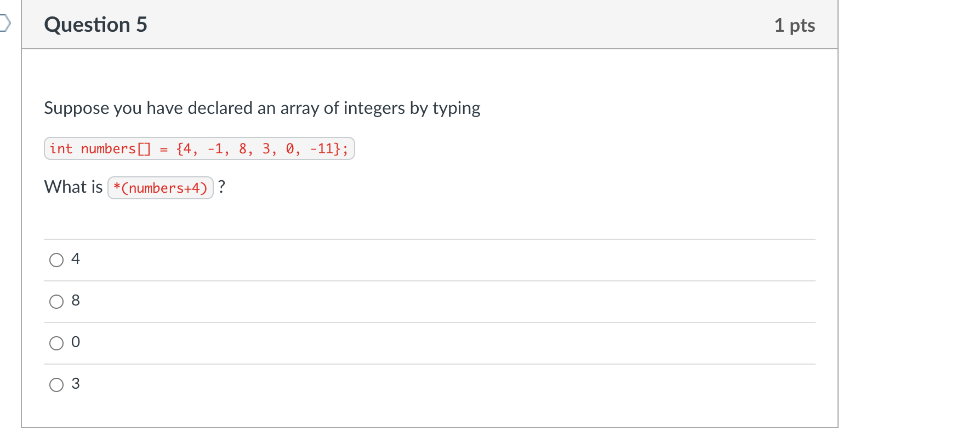
Task: Click the answer row containing 0
Action: point(384,343)
